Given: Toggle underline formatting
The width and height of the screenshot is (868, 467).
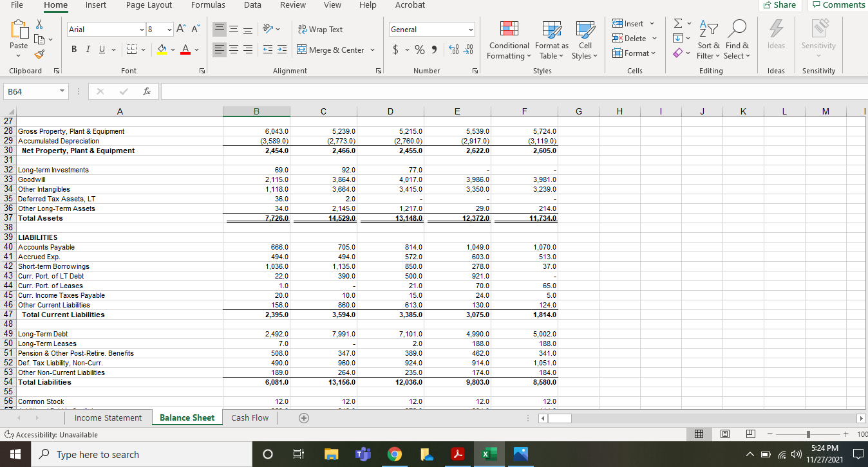Looking at the screenshot, I should coord(100,48).
